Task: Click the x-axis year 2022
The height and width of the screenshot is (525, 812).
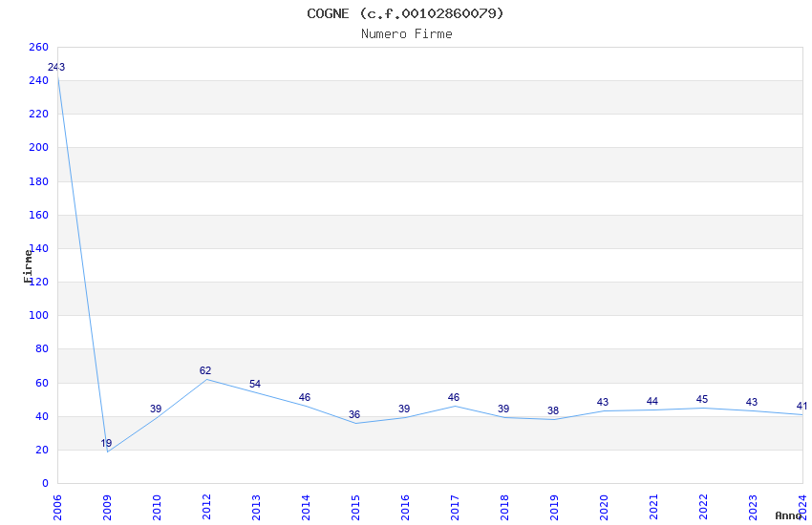Action: [703, 508]
